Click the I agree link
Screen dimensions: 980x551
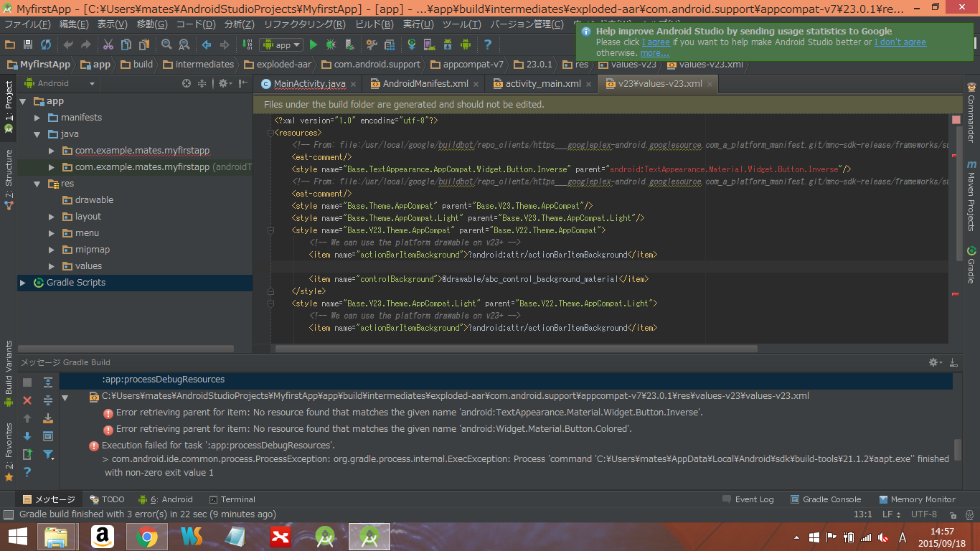[x=656, y=42]
